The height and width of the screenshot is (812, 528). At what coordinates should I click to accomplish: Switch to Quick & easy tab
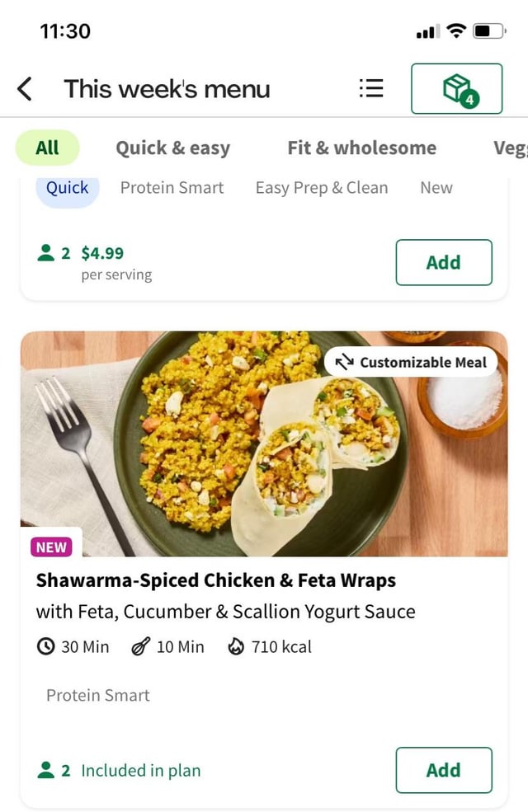172,148
